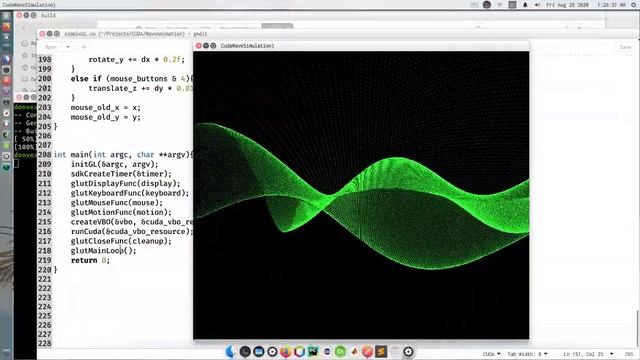This screenshot has height=360, width=640.
Task: Click the red app icon in the left panel
Action: point(6,80)
